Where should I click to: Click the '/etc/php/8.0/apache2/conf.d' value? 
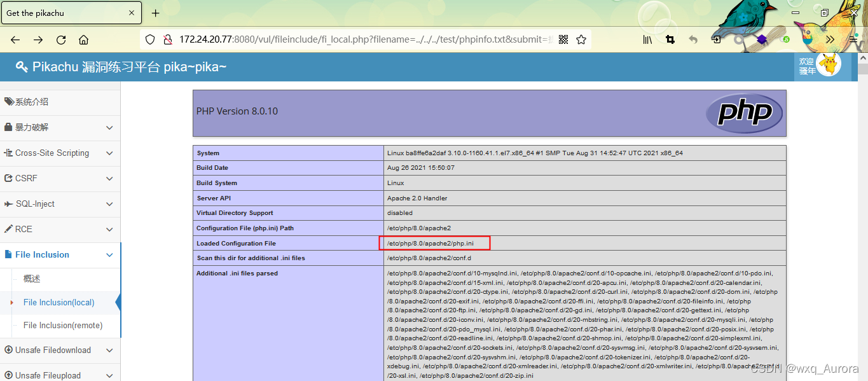click(429, 258)
